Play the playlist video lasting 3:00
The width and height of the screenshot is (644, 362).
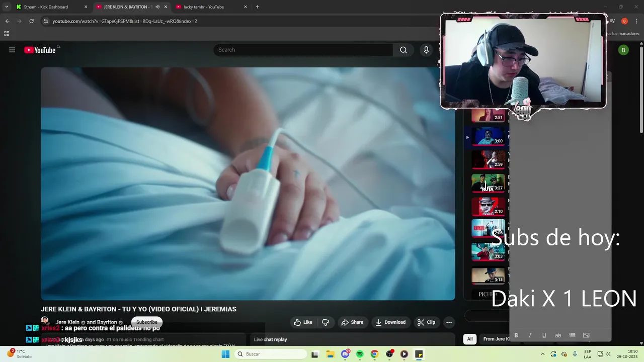[488, 137]
